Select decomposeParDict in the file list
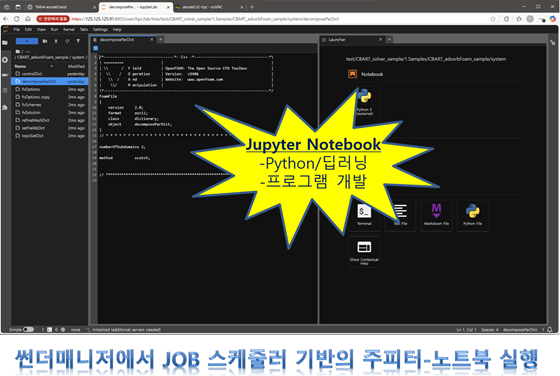The width and height of the screenshot is (560, 376). tap(49, 81)
